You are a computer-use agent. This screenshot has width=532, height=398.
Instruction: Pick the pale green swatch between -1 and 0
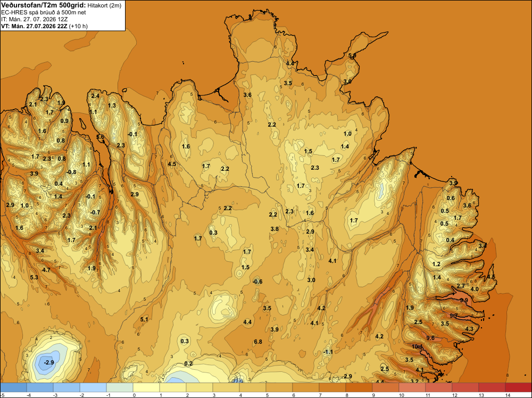point(120,387)
